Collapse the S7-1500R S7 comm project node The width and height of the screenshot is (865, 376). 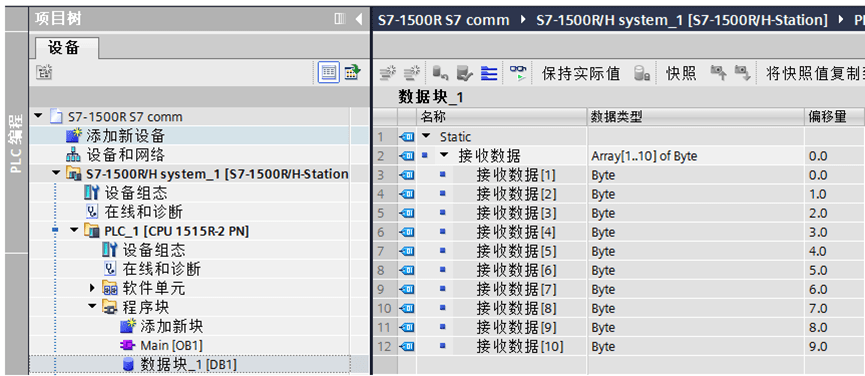click(38, 116)
